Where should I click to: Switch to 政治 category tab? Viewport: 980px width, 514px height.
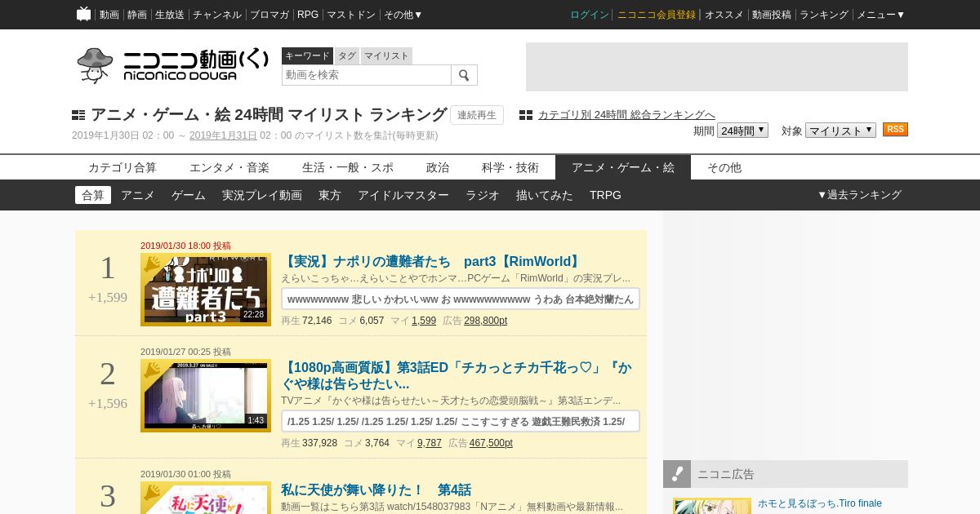(x=438, y=167)
